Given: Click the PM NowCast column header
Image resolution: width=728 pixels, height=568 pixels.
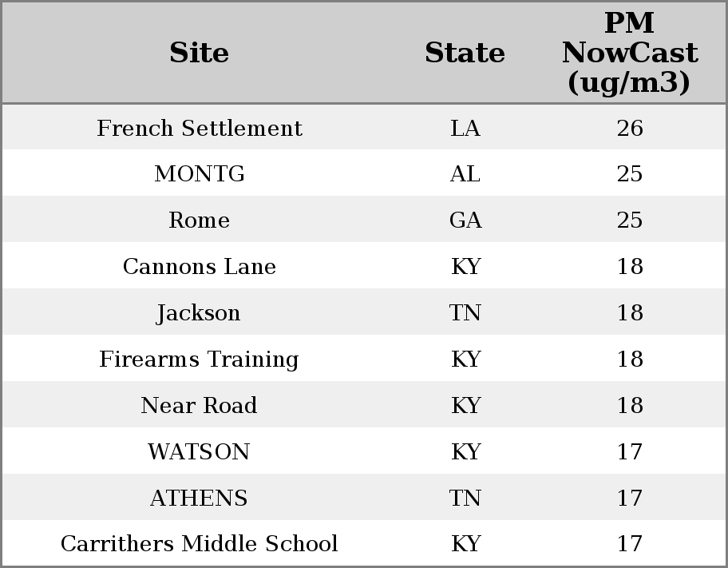Looking at the screenshot, I should click(x=629, y=53).
